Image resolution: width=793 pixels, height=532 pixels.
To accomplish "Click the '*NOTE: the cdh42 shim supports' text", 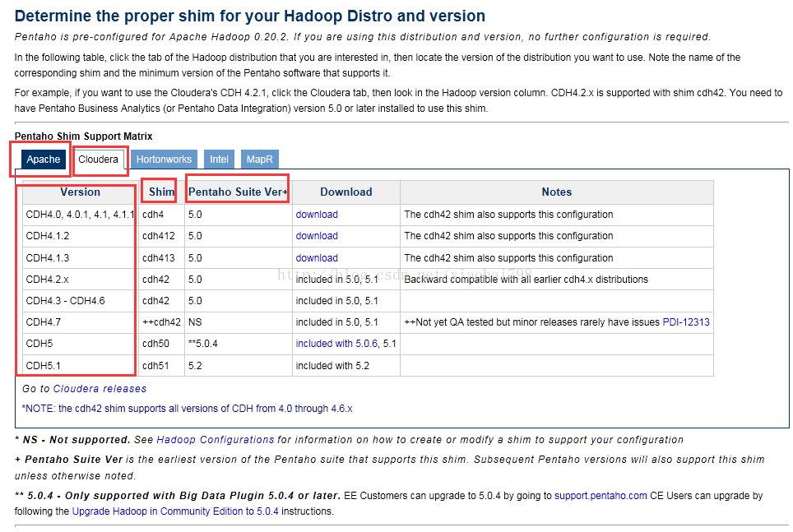I will [187, 408].
